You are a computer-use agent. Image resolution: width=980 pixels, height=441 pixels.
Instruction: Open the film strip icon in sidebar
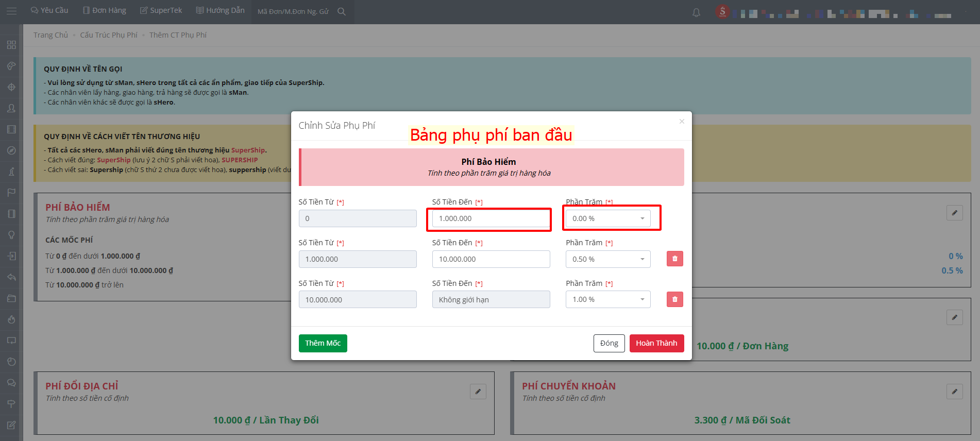[11, 129]
